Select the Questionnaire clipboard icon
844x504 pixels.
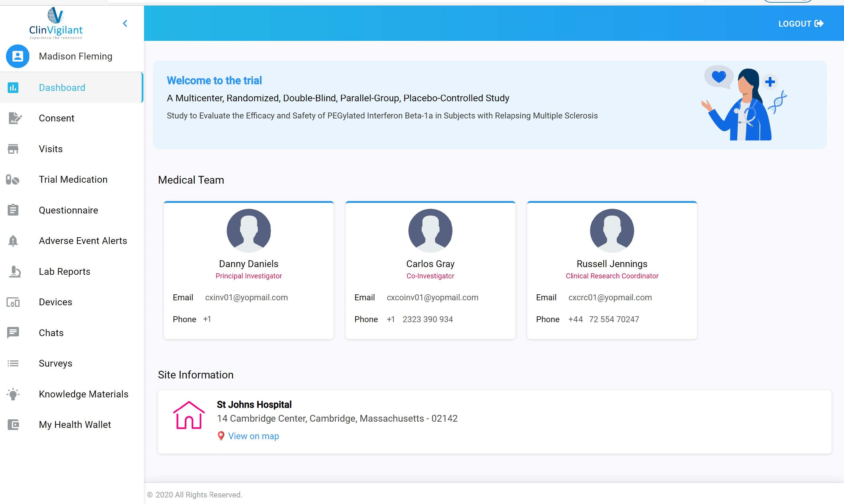click(13, 210)
